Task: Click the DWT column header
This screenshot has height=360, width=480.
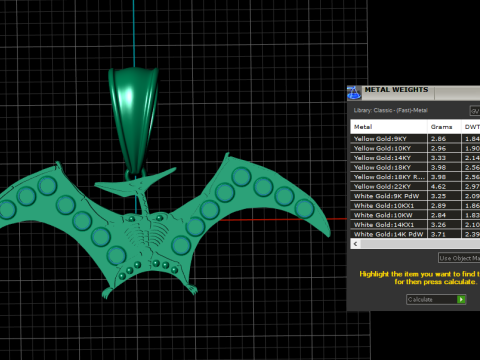Action: [471, 127]
